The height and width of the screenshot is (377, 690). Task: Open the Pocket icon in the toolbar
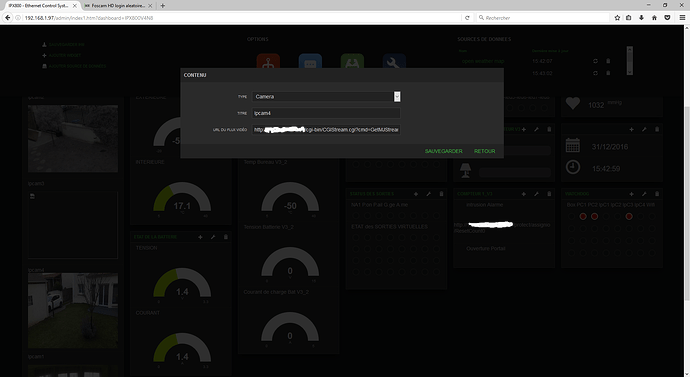pyautogui.click(x=667, y=18)
